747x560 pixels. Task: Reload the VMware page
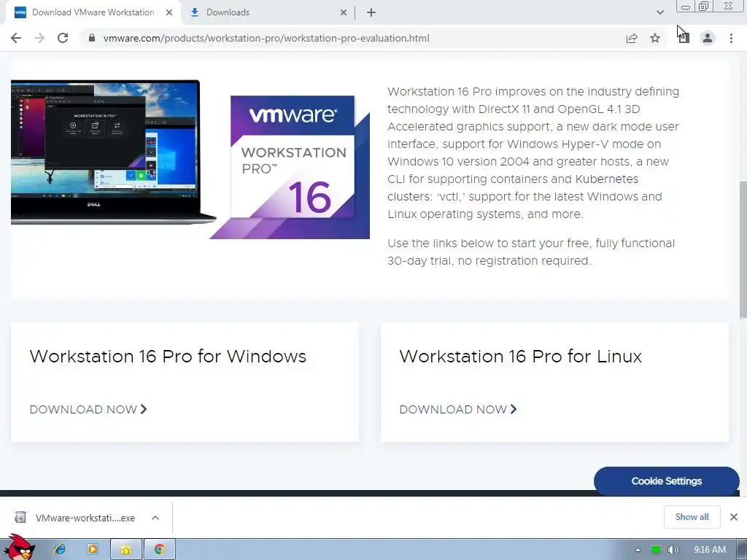click(63, 38)
